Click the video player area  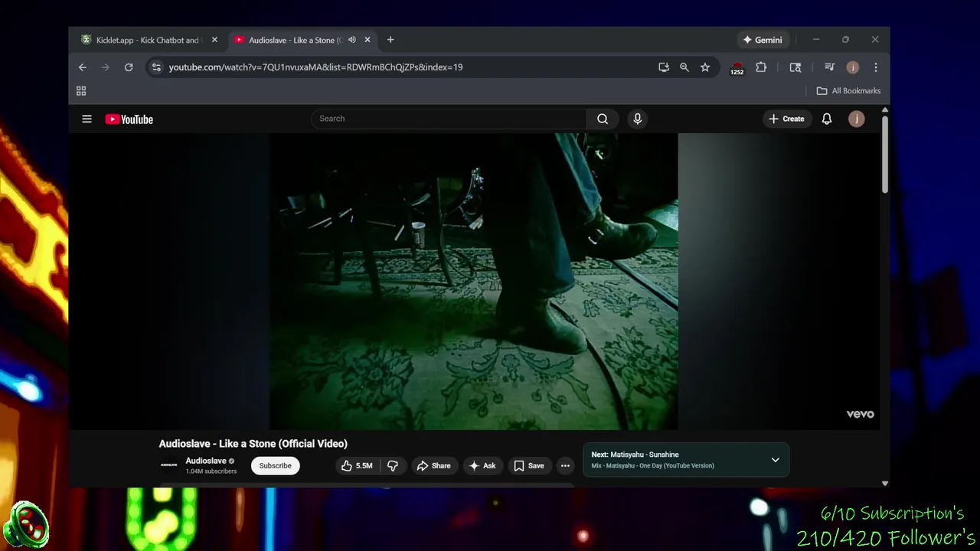pos(473,282)
